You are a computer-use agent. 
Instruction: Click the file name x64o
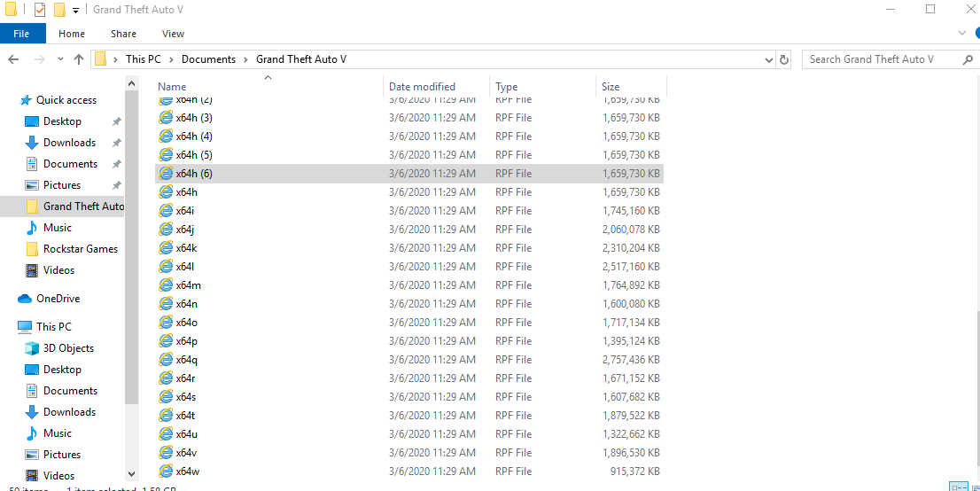pos(187,322)
